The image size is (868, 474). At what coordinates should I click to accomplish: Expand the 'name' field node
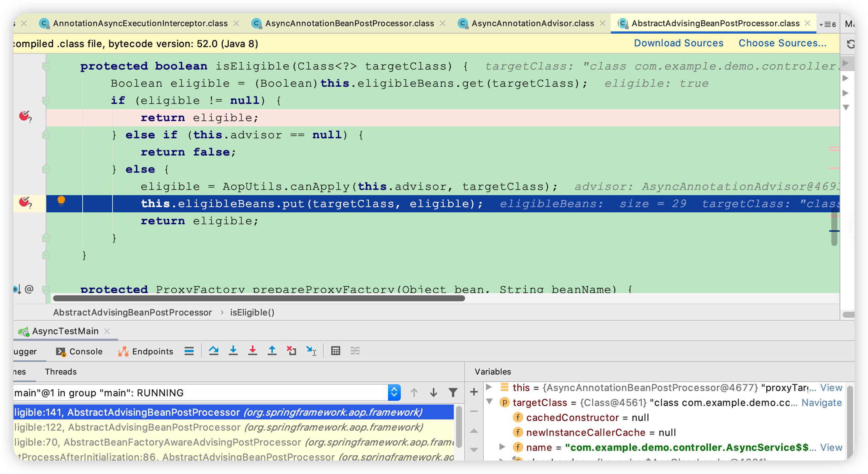503,447
